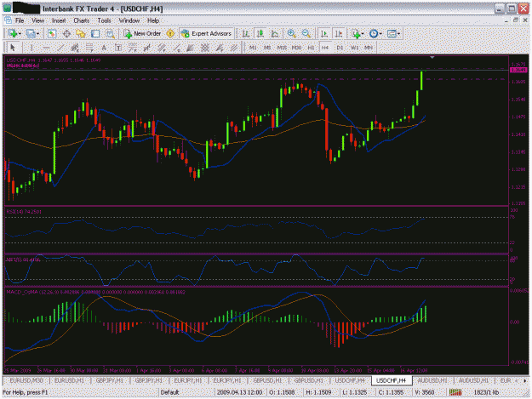Viewport: 532px width, 399px height.
Task: Open the Insert menu
Action: [59, 20]
